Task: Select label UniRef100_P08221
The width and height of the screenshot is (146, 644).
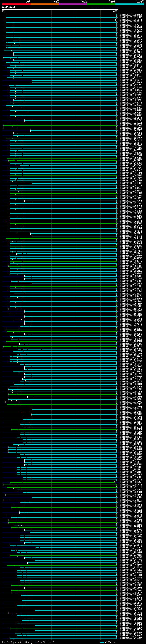Action: pyautogui.click(x=131, y=347)
